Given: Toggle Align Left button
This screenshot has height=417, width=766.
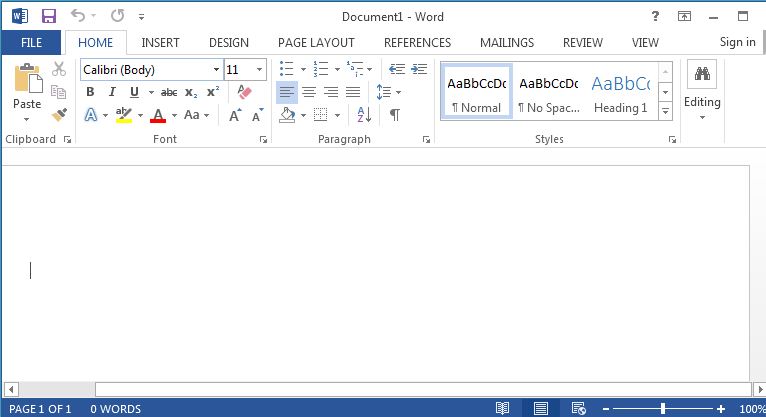Looking at the screenshot, I should pyautogui.click(x=287, y=92).
